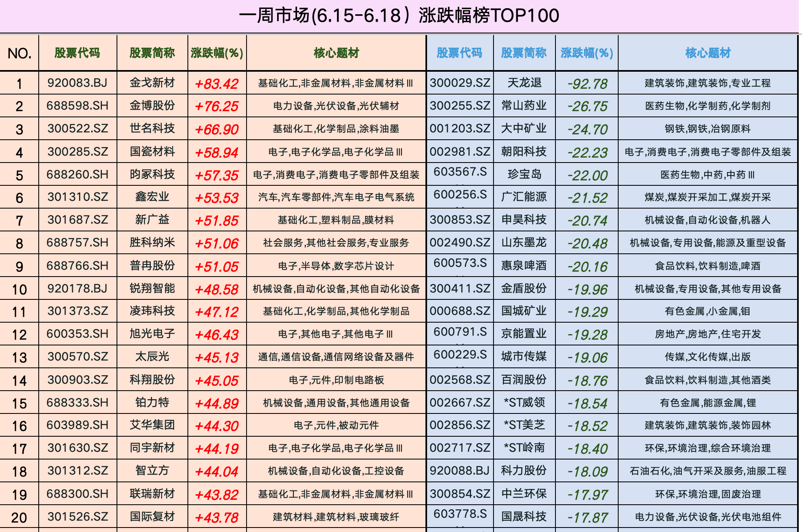Image resolution: width=802 pixels, height=532 pixels.
Task: Select the +83.42 gain value
Action: click(x=216, y=84)
